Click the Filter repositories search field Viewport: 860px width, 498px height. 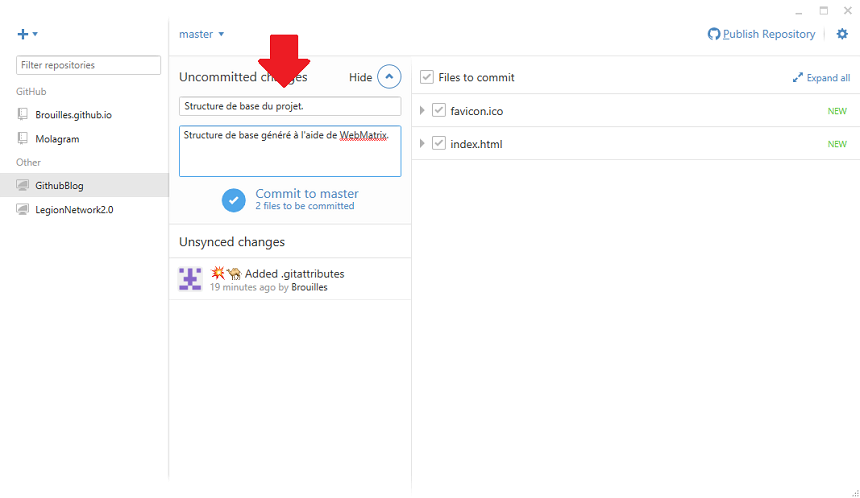click(x=88, y=65)
